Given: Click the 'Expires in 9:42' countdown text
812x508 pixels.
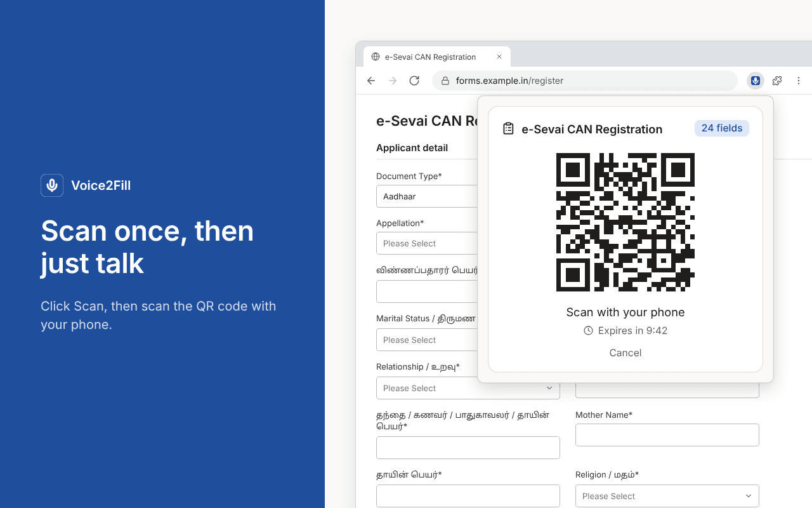Looking at the screenshot, I should click(632, 331).
